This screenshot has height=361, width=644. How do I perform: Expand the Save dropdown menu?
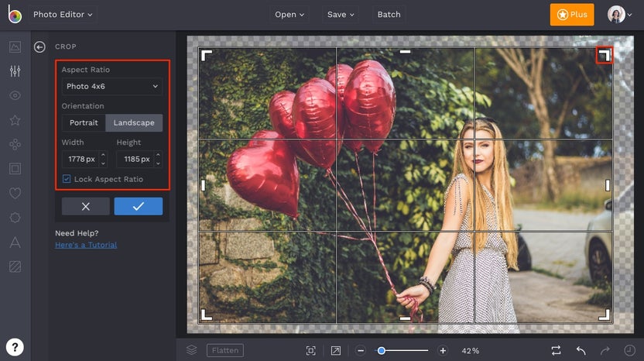coord(341,14)
